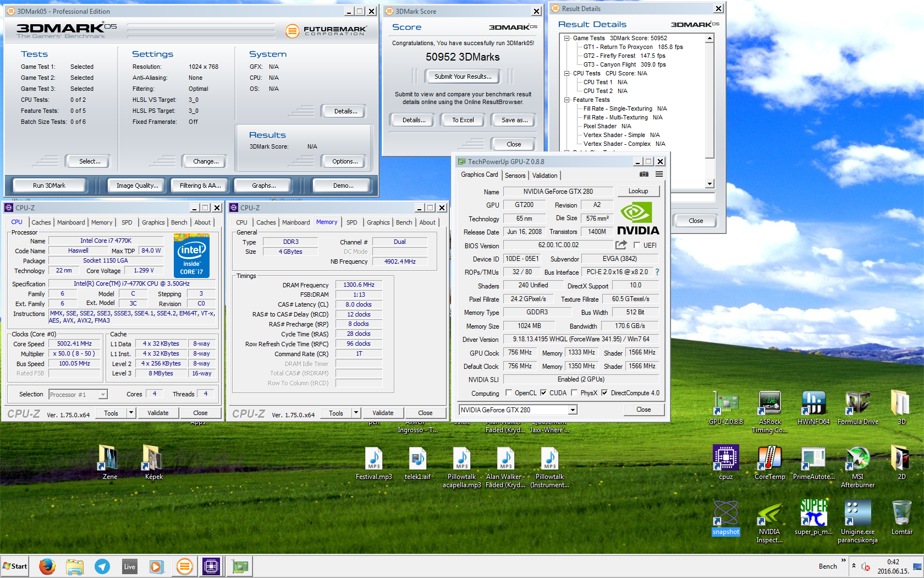Toggle the PhysX checkbox
924x578 pixels.
click(x=574, y=392)
